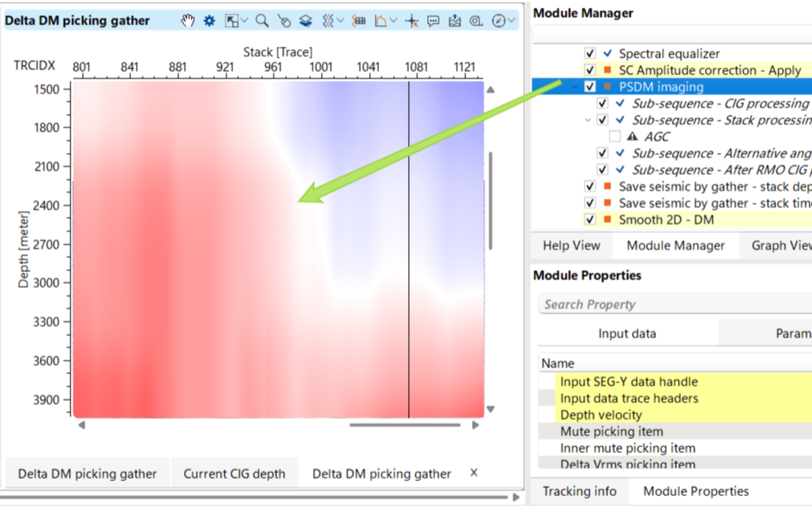Toggle the Smooth 2D - DM checkbox
This screenshot has width=812, height=506.
(x=590, y=220)
